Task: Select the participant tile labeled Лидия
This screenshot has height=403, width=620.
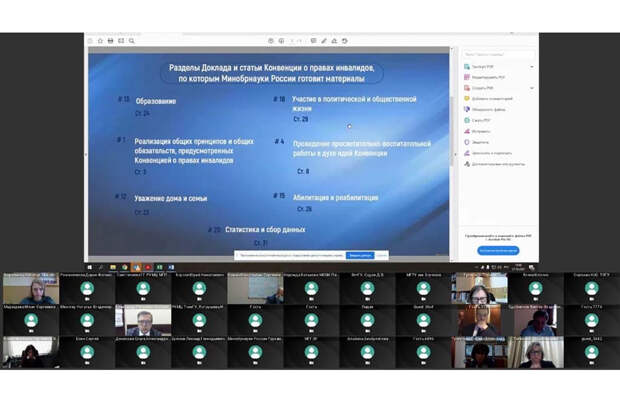Action: tap(367, 320)
